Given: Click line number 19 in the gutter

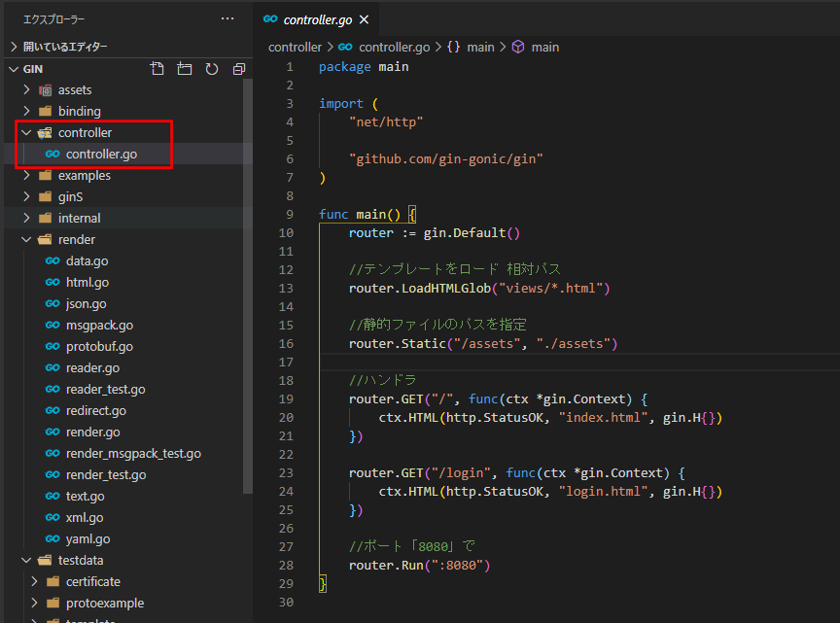Looking at the screenshot, I should click(x=286, y=399).
